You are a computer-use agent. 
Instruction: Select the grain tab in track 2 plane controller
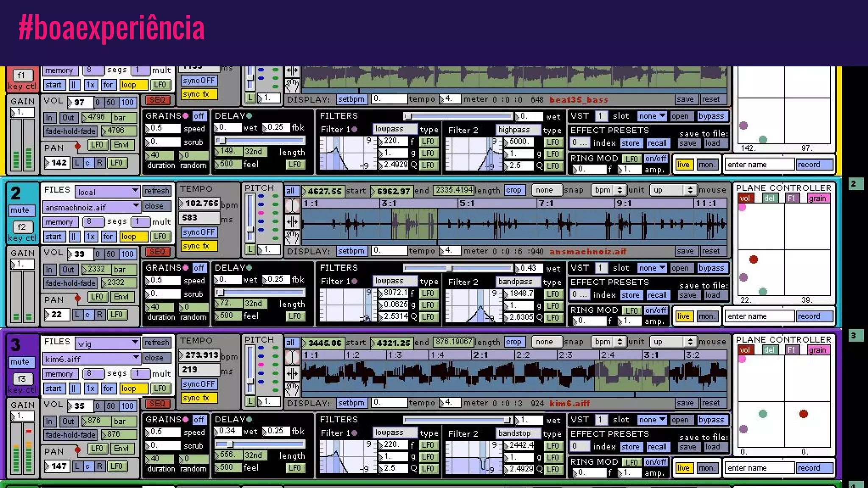tap(817, 198)
